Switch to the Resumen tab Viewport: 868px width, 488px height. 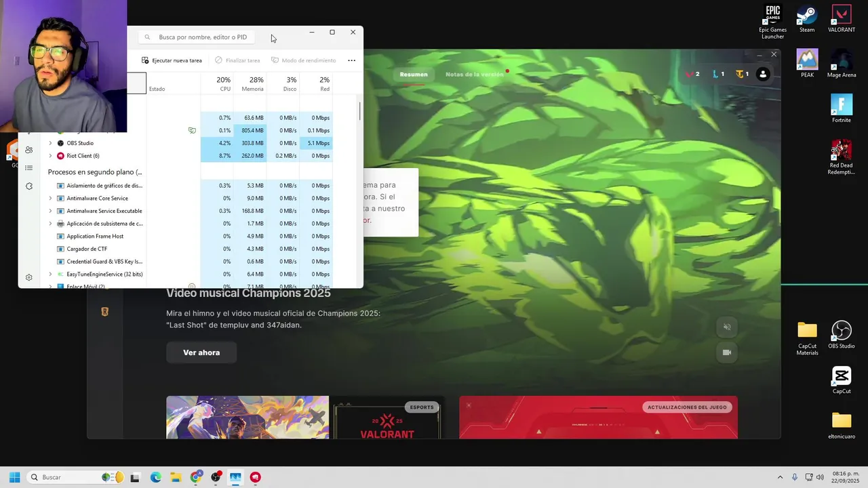click(x=414, y=75)
